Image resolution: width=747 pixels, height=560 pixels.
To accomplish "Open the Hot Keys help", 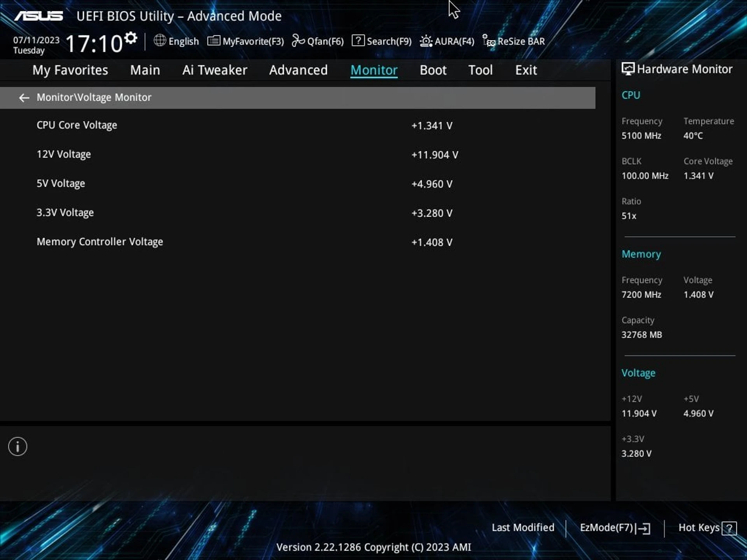I will point(707,528).
